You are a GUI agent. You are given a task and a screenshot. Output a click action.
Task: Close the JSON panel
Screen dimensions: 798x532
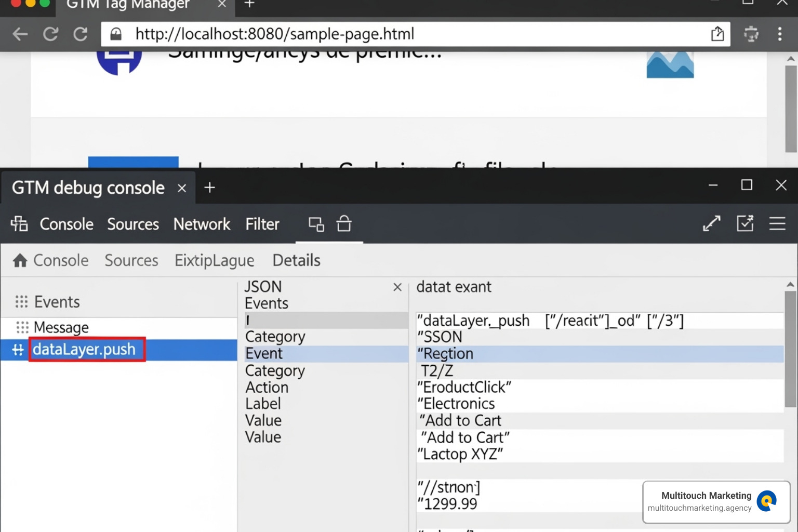pos(397,287)
